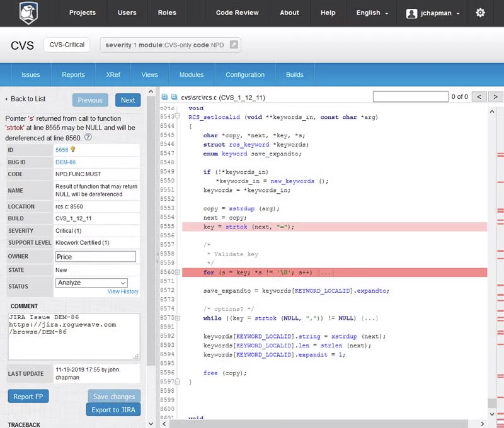Switch to the Reports tab

[73, 74]
